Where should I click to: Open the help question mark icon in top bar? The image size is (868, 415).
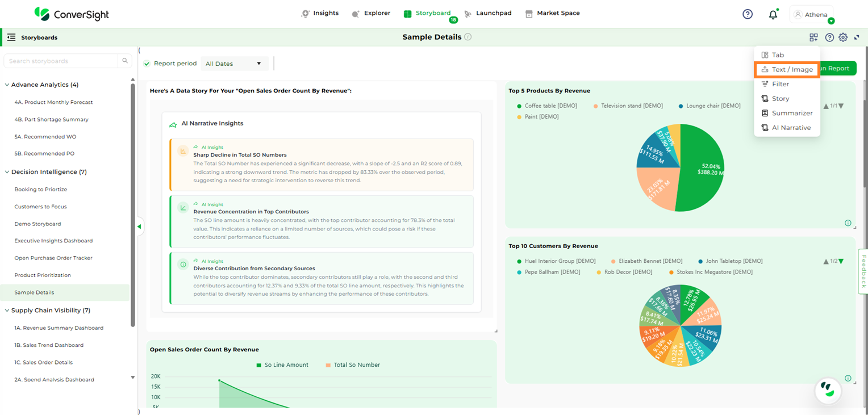[x=748, y=14]
